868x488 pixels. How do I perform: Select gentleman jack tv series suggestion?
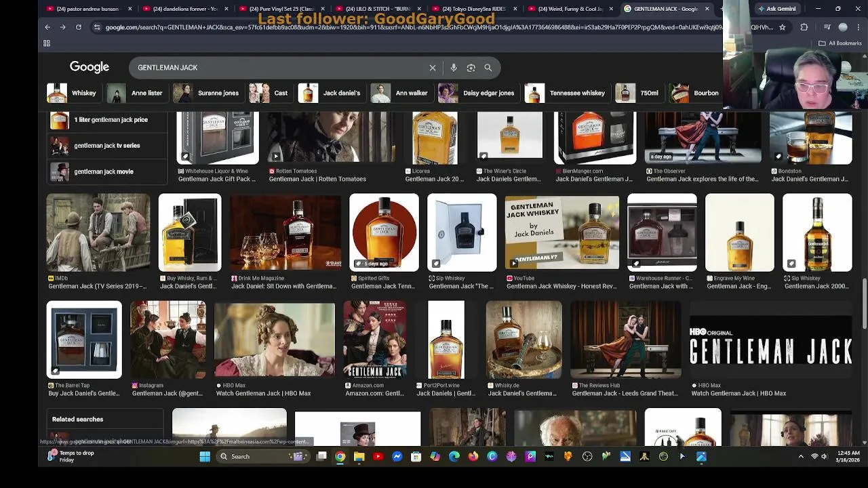pyautogui.click(x=107, y=146)
